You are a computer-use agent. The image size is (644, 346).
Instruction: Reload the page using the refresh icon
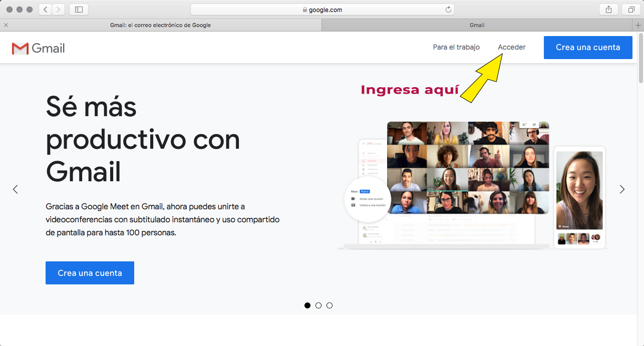pos(448,10)
